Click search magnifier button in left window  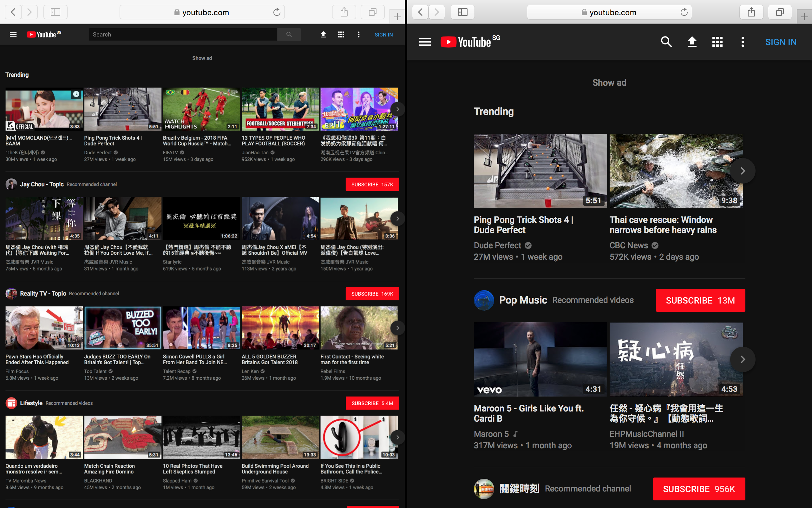289,34
